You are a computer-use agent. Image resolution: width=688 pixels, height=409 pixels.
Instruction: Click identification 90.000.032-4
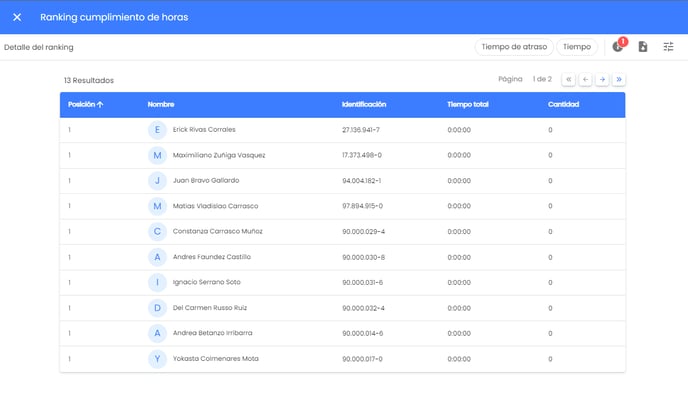coord(363,308)
